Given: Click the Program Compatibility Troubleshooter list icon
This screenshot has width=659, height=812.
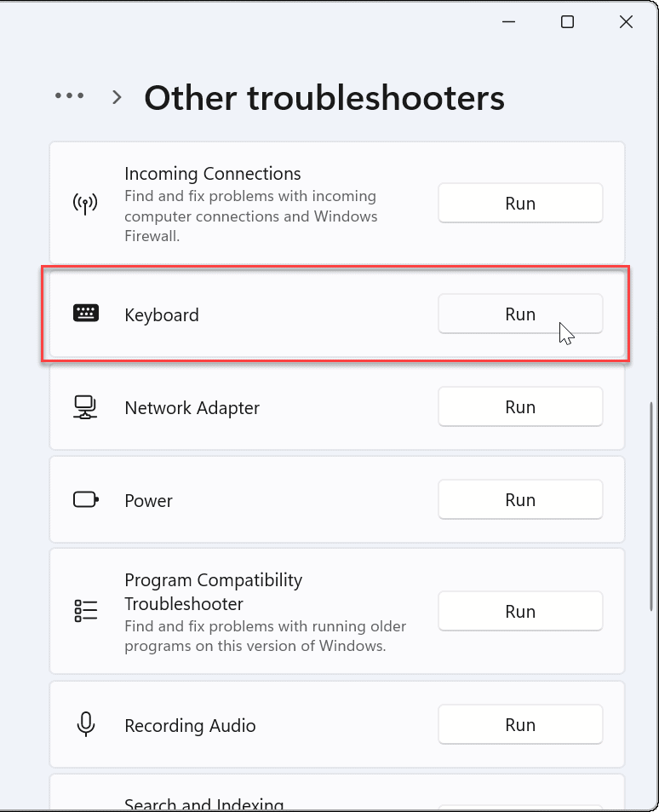Looking at the screenshot, I should [85, 611].
